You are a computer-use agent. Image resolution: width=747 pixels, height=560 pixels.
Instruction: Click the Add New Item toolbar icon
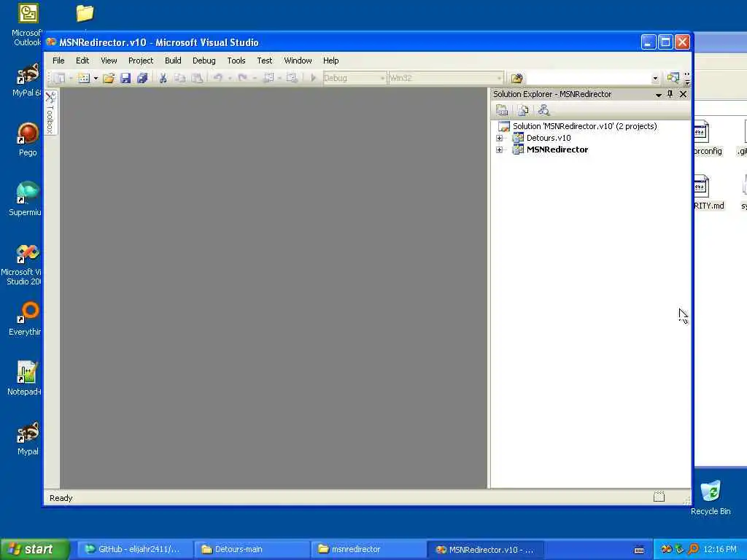[84, 78]
